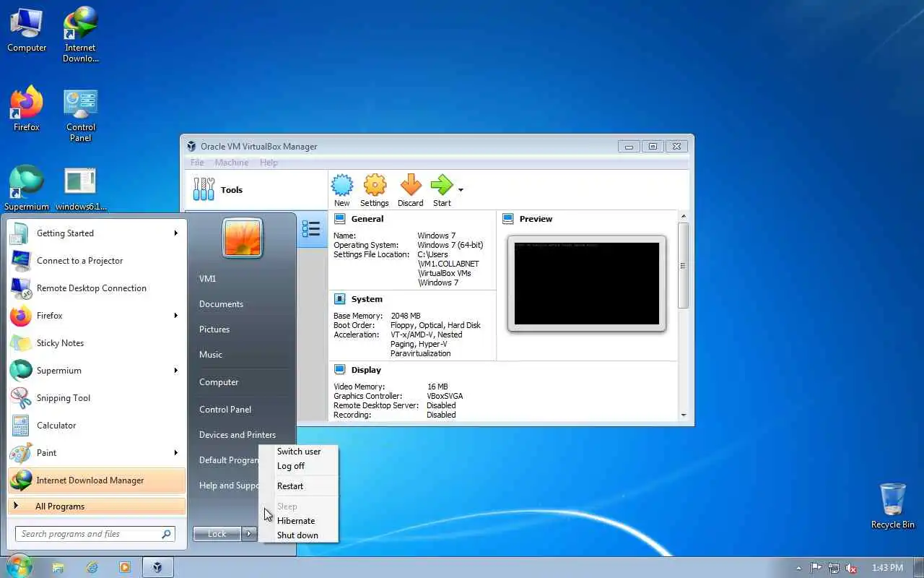
Task: Click the Display section monitor icon
Action: (x=340, y=370)
